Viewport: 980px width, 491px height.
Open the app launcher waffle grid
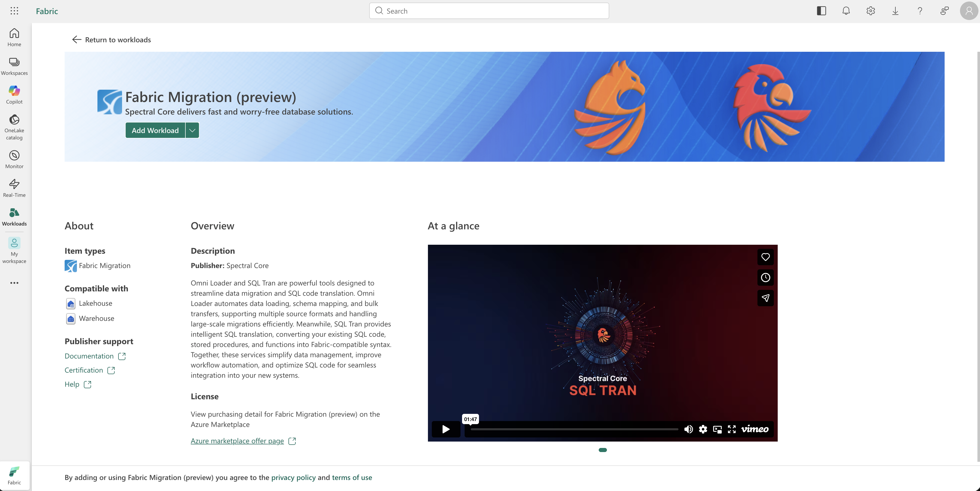tap(14, 11)
